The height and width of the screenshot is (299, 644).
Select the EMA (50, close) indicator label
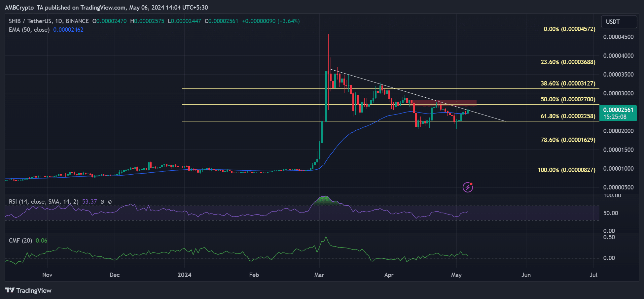29,30
